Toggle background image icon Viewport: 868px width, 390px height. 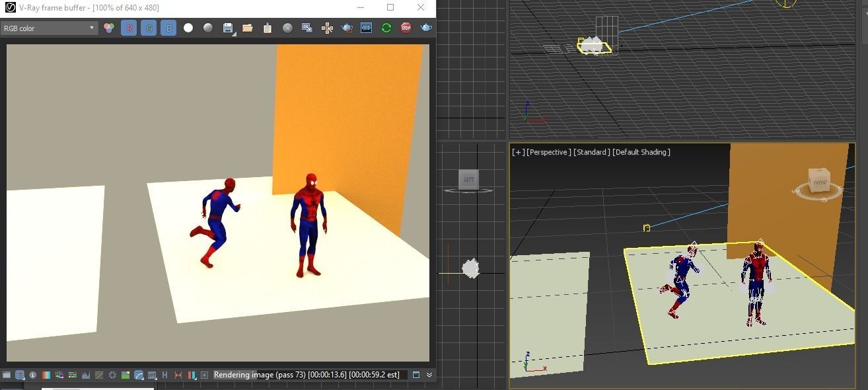(126, 375)
